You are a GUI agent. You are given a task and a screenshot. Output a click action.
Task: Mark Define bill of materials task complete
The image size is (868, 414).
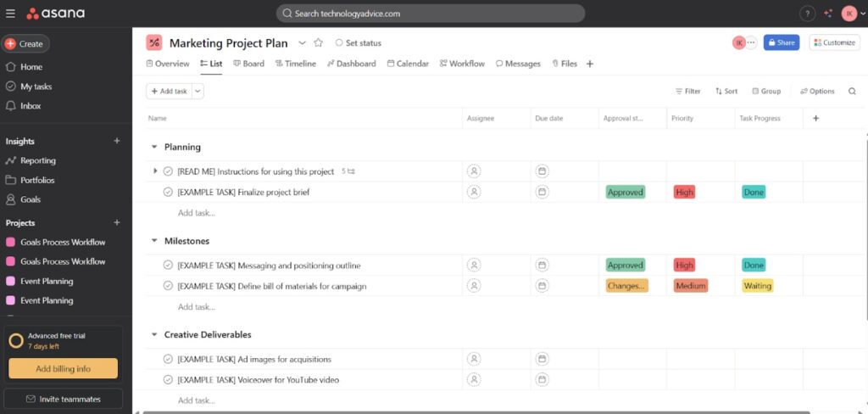tap(169, 286)
